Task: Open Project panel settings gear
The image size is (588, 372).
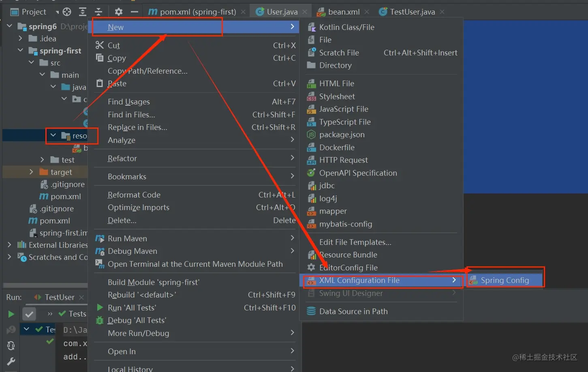Action: 119,12
